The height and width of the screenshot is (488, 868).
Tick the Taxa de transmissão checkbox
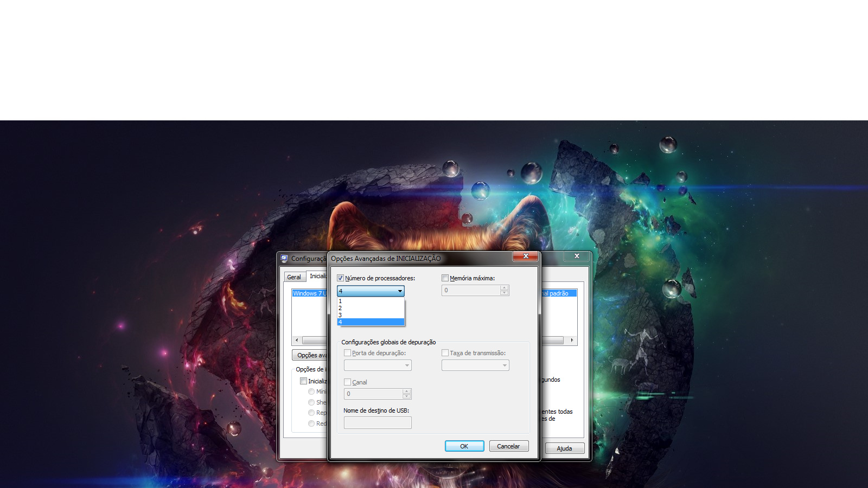(x=445, y=353)
